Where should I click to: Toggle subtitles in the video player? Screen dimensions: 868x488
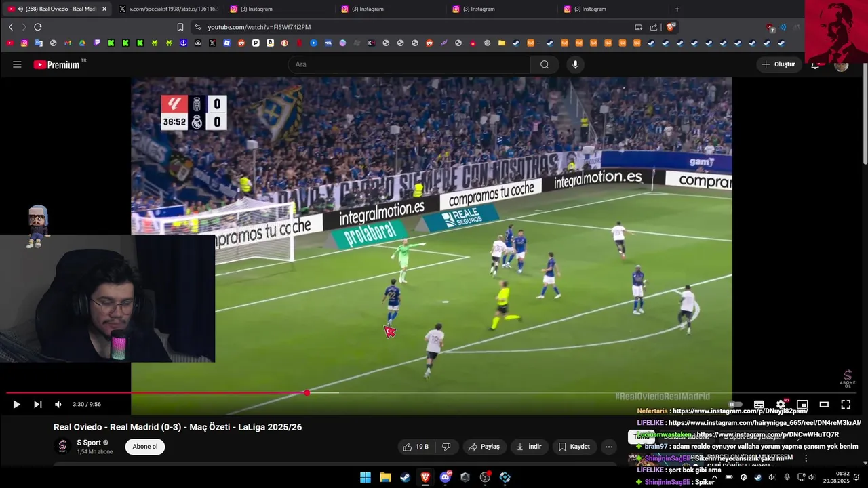pyautogui.click(x=759, y=405)
